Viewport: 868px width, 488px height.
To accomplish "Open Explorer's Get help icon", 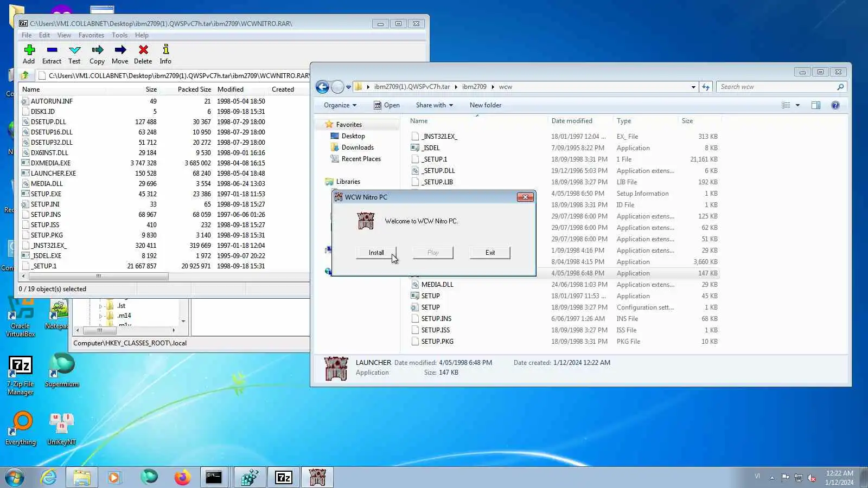I will [x=835, y=105].
